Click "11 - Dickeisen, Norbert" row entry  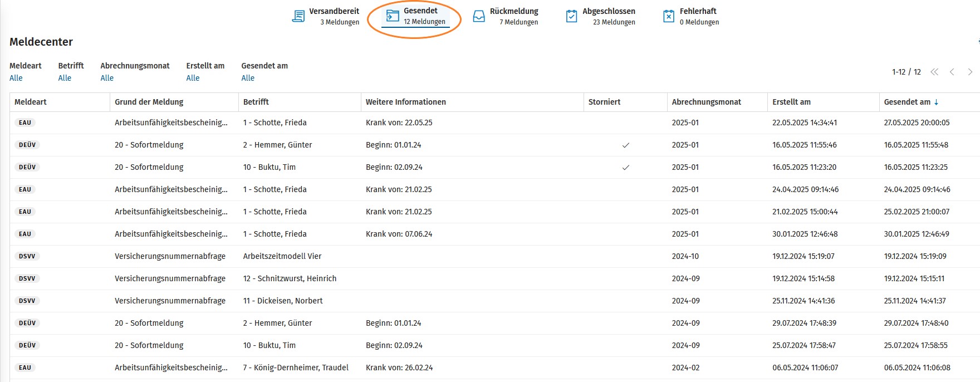(x=283, y=301)
